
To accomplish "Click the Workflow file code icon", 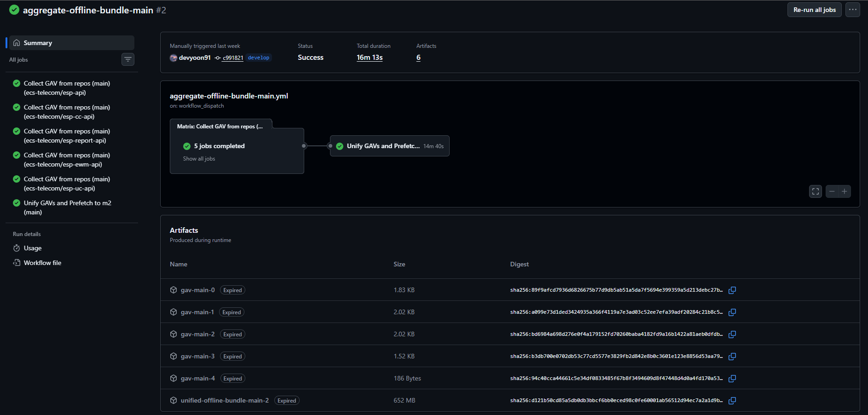I will point(17,263).
